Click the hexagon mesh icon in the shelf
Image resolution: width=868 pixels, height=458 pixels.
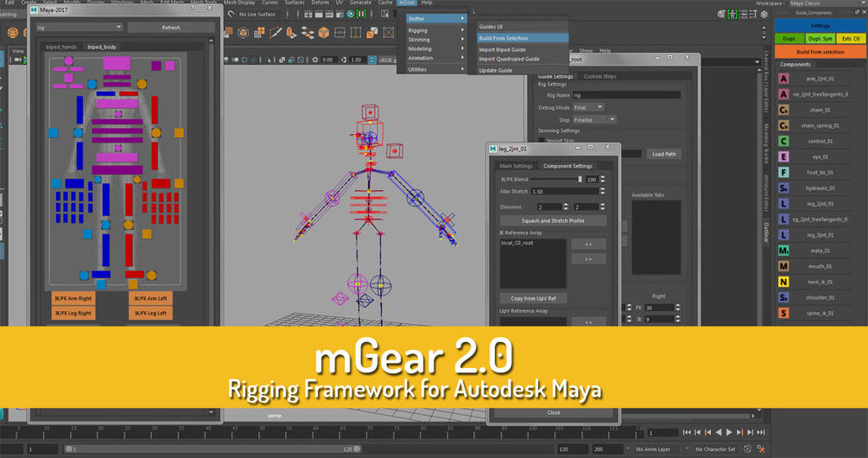243,33
